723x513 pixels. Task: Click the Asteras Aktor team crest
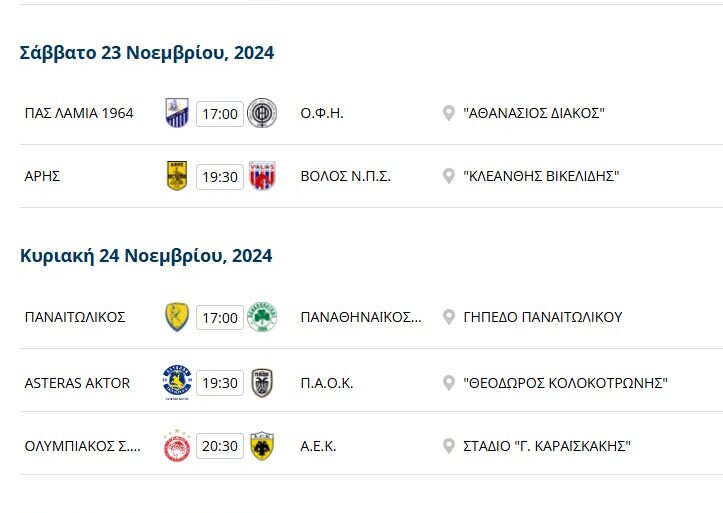[177, 382]
